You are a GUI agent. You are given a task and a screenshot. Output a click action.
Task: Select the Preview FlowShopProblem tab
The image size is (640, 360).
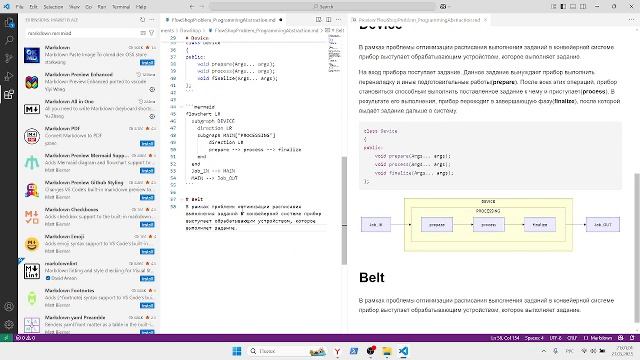click(418, 20)
